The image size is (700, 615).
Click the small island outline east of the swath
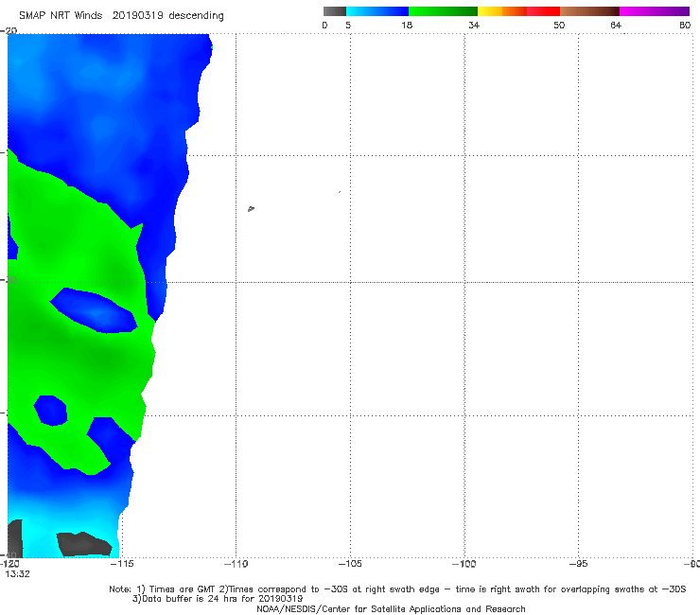(x=251, y=208)
